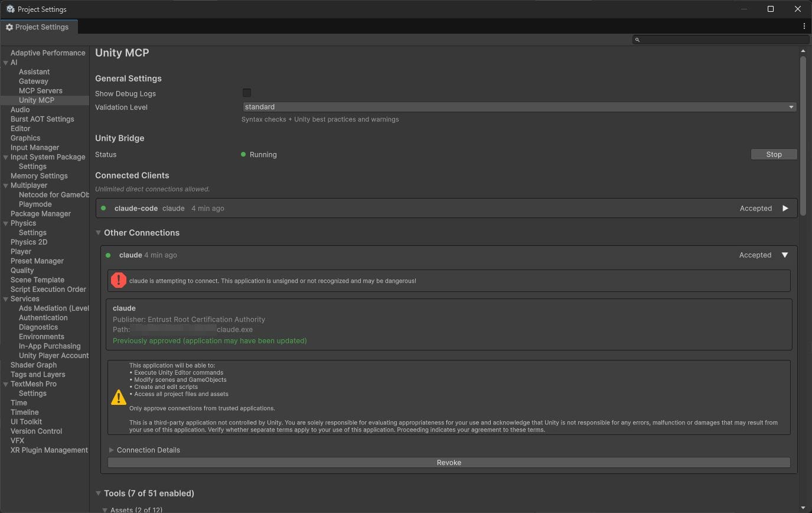The image size is (812, 513).
Task: Collapse the TextMesh Pro tree node
Action: [5, 384]
